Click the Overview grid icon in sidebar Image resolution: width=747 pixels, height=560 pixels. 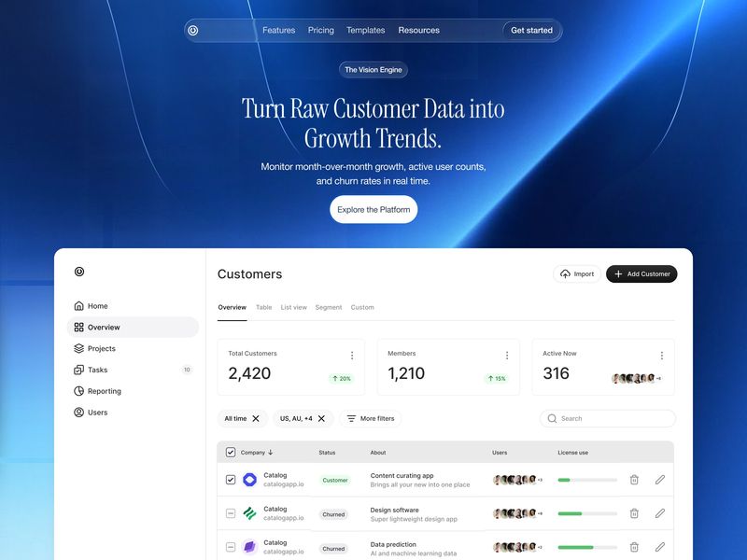pyautogui.click(x=79, y=328)
